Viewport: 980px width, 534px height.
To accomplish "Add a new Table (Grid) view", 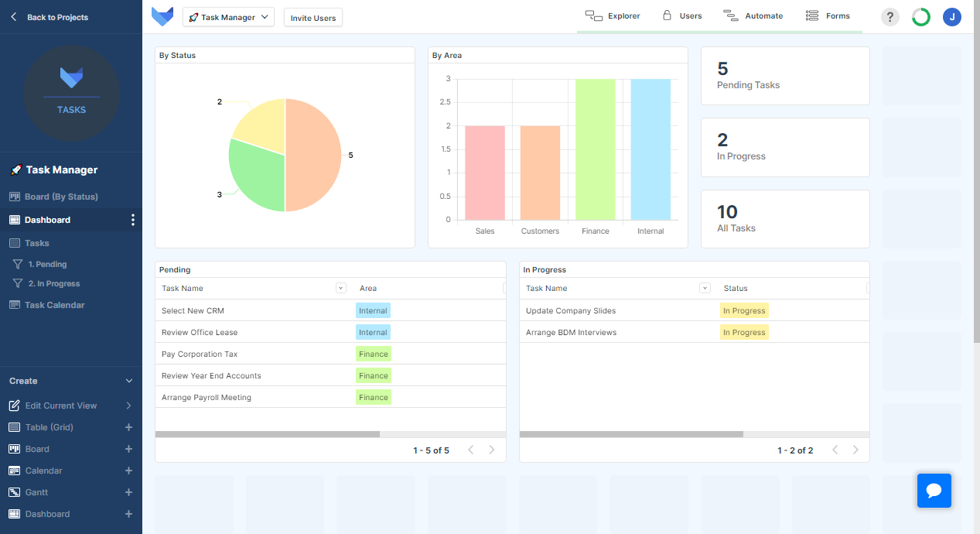I will pyautogui.click(x=128, y=427).
